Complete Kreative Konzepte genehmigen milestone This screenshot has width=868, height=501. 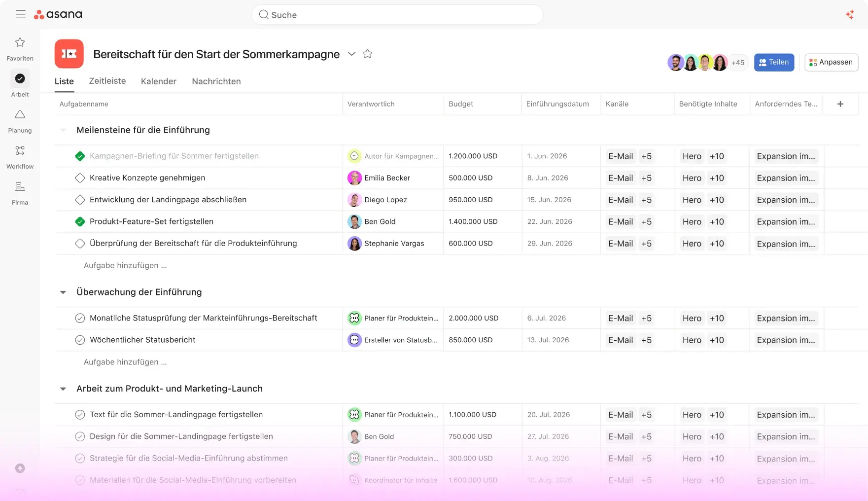coord(80,178)
